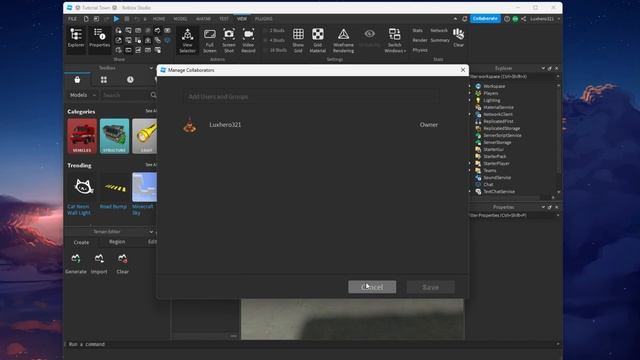Click the Clear stats icon
This screenshot has width=640, height=360.
tap(458, 38)
